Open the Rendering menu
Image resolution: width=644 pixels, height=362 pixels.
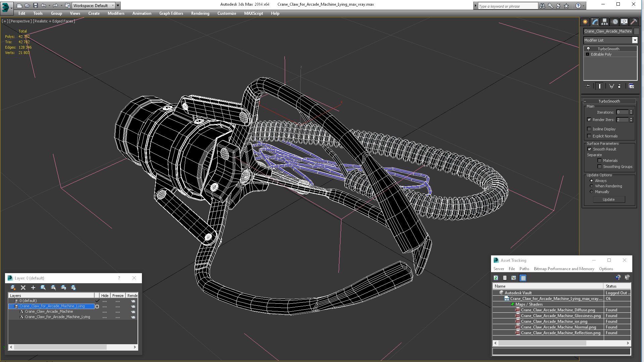pyautogui.click(x=200, y=13)
